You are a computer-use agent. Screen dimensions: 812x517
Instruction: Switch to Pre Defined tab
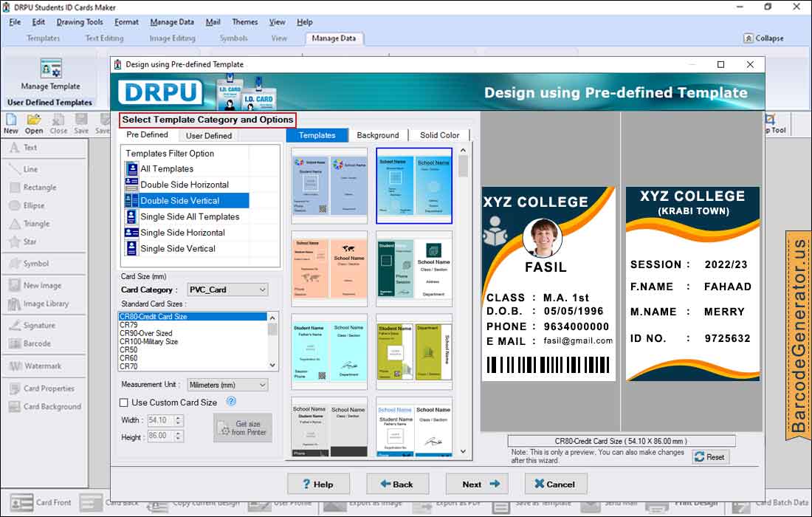click(147, 134)
